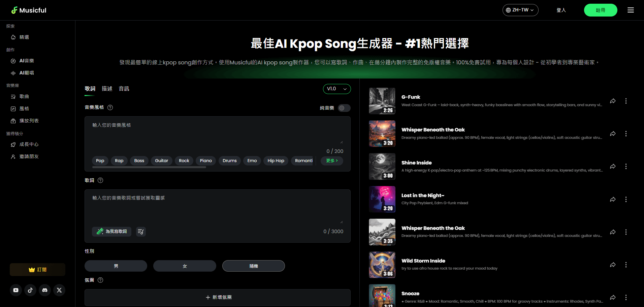Screen dimensions: 644x307
Task: Select the 女 gender option
Action: [185, 266]
